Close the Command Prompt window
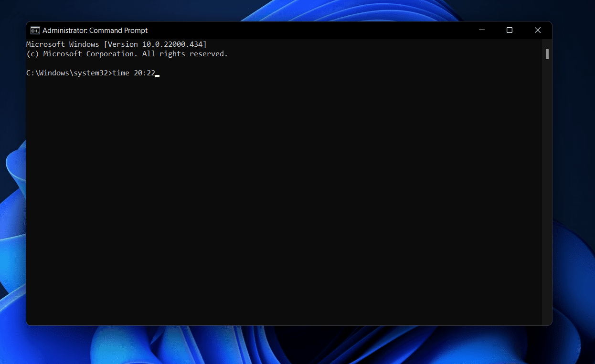This screenshot has height=364, width=595. tap(537, 30)
